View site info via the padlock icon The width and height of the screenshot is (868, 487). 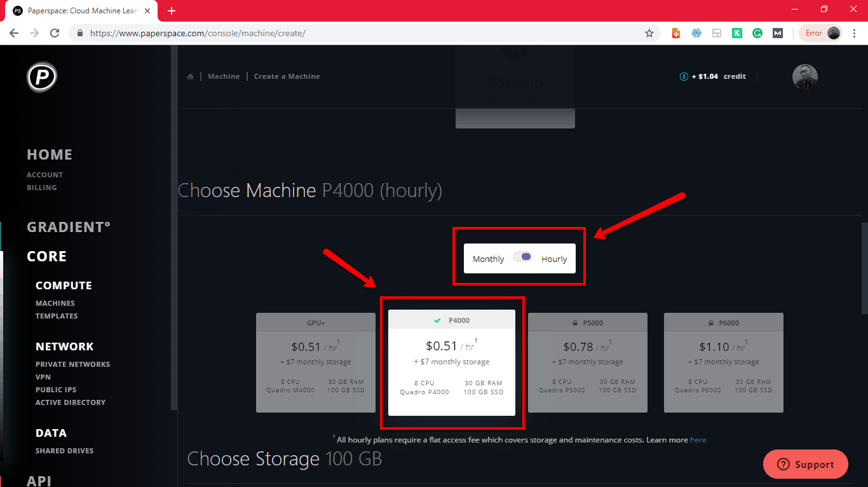(80, 33)
